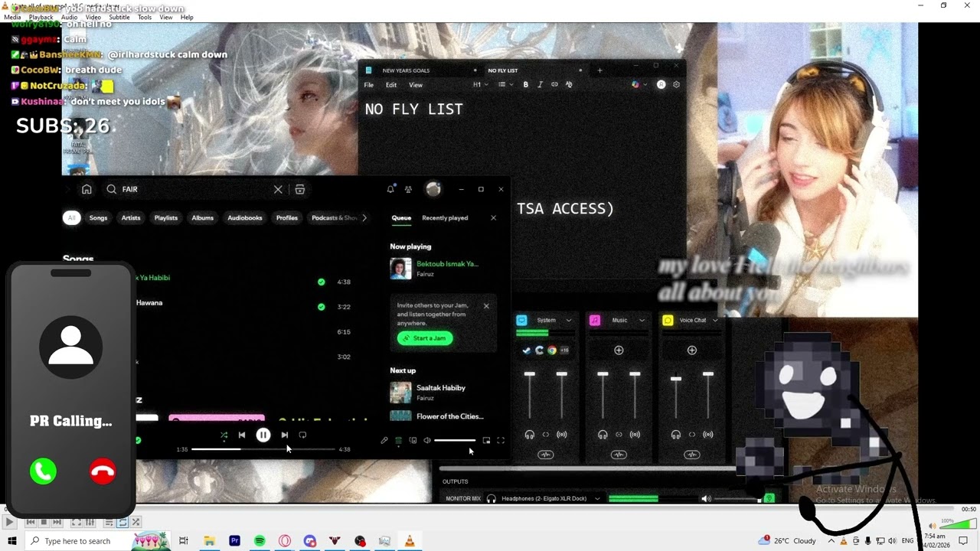Open Spotify profile avatar
Screen dimensions: 980x551
433,189
